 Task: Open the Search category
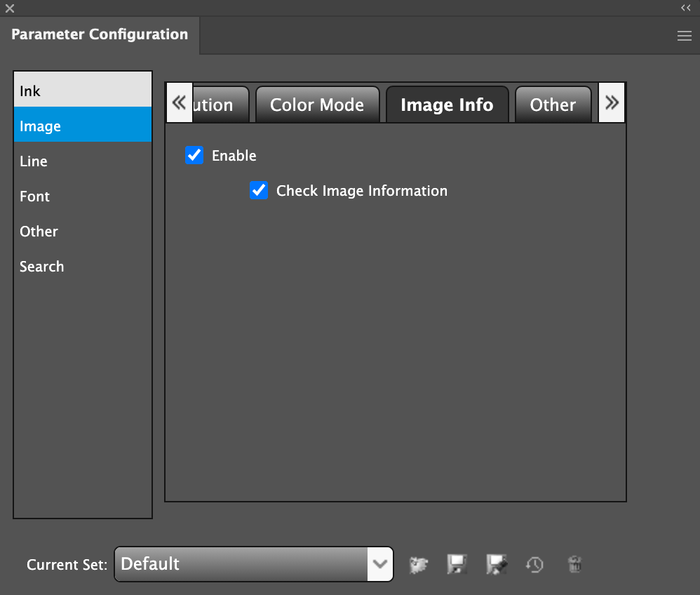83,267
